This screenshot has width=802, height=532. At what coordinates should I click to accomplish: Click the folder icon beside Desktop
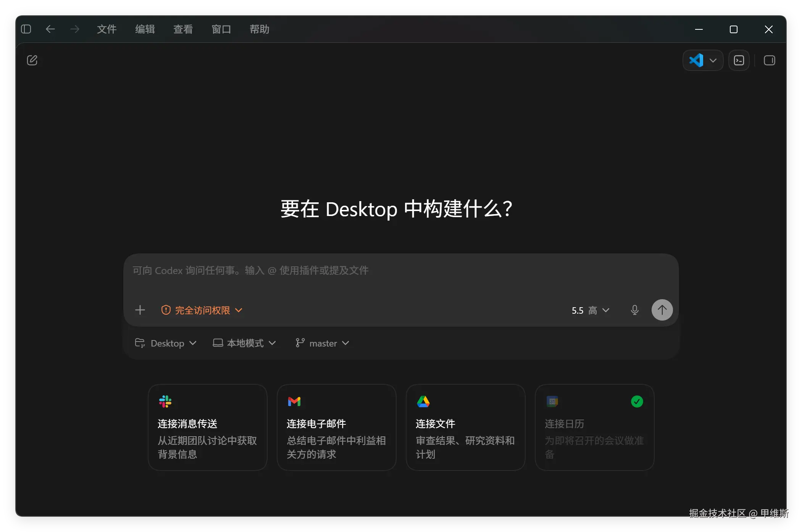point(140,343)
